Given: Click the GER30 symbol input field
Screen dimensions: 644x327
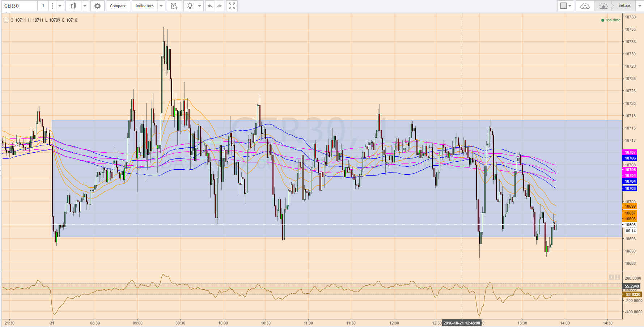Looking at the screenshot, I should (x=20, y=6).
